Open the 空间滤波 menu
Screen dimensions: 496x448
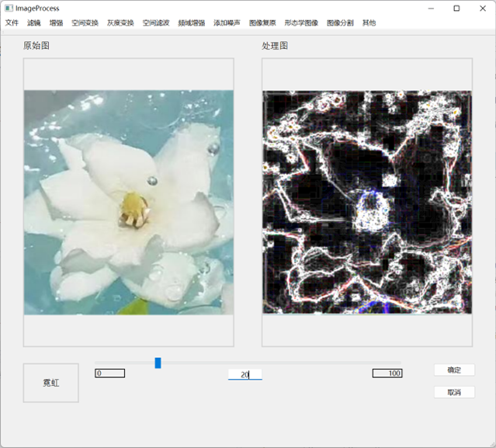click(x=156, y=23)
